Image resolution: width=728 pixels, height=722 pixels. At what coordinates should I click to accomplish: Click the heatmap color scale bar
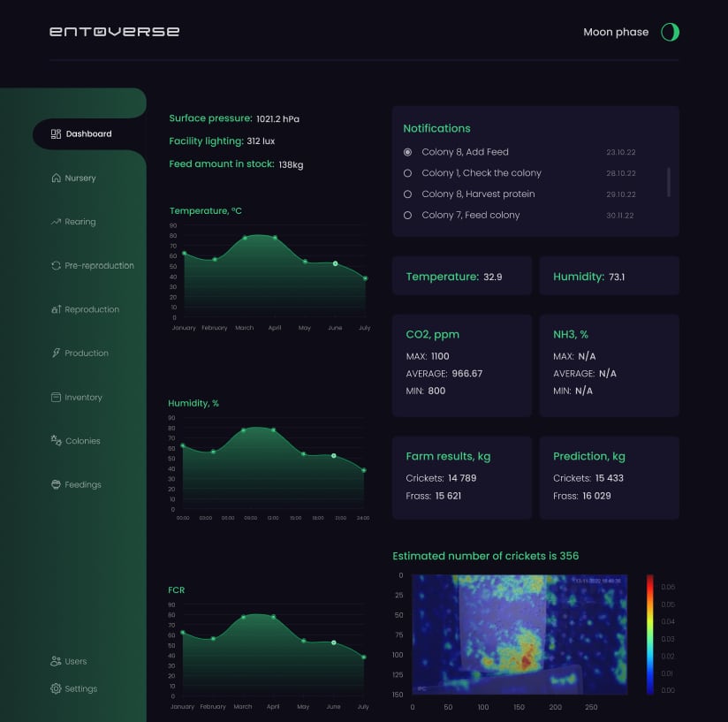pos(650,635)
